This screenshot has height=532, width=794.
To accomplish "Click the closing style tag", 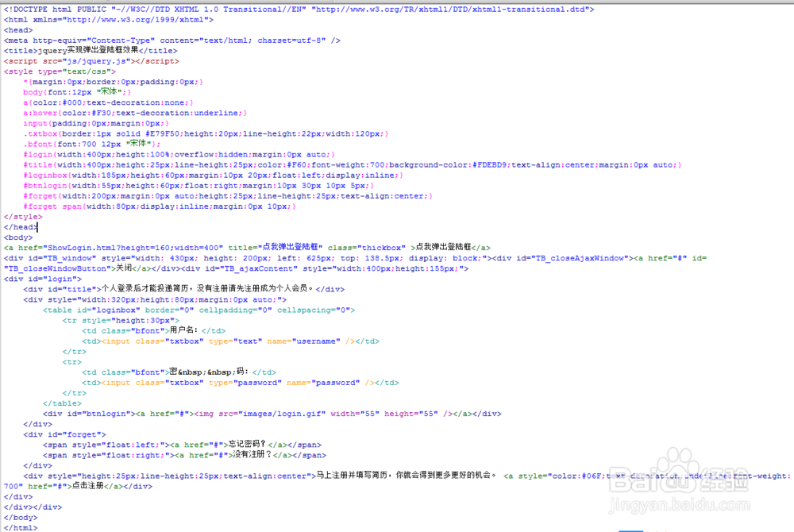I will tap(23, 217).
